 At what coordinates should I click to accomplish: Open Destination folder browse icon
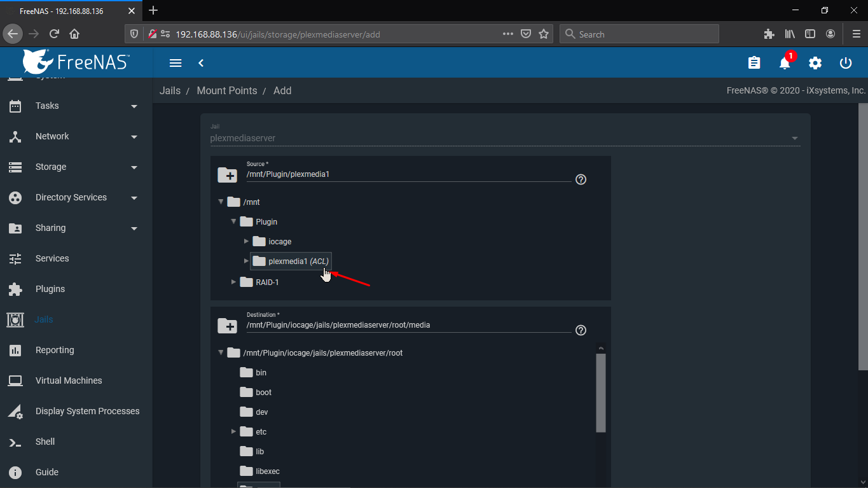click(x=227, y=325)
